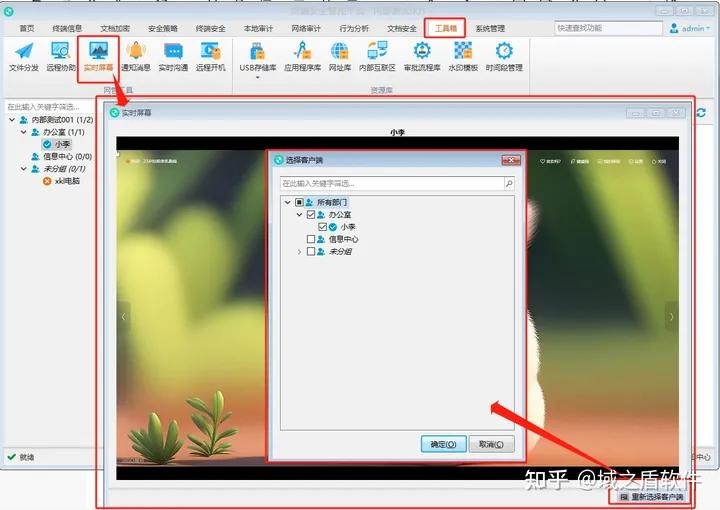Click the client keyword filter field in dialog
The width and height of the screenshot is (720, 510).
pyautogui.click(x=390, y=184)
